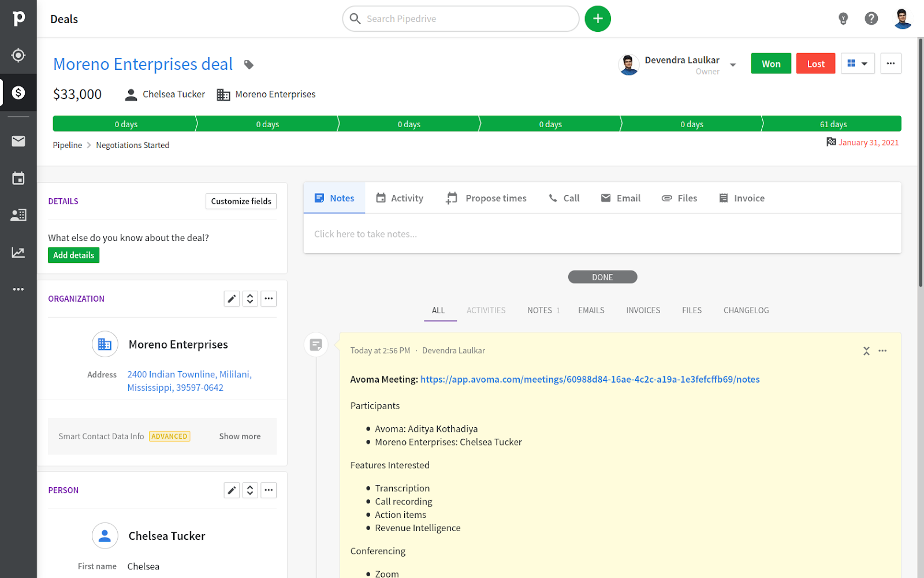
Task: Filter timeline by NOTES
Action: point(543,310)
